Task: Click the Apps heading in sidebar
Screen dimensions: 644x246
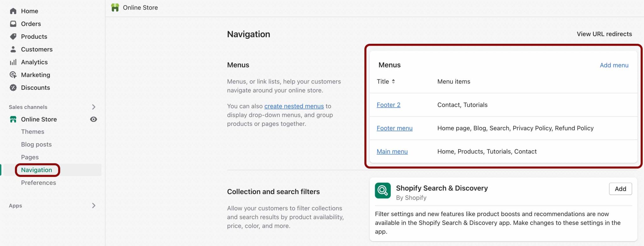Action: (15, 206)
